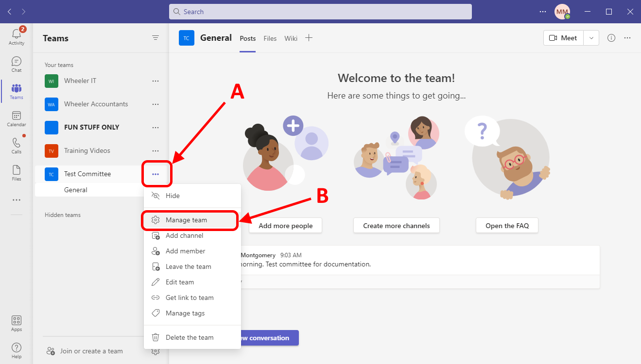Select the Posts tab
The image size is (641, 364).
click(248, 38)
